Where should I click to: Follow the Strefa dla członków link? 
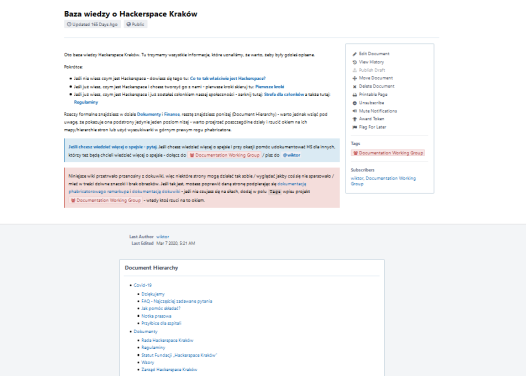[x=284, y=94]
